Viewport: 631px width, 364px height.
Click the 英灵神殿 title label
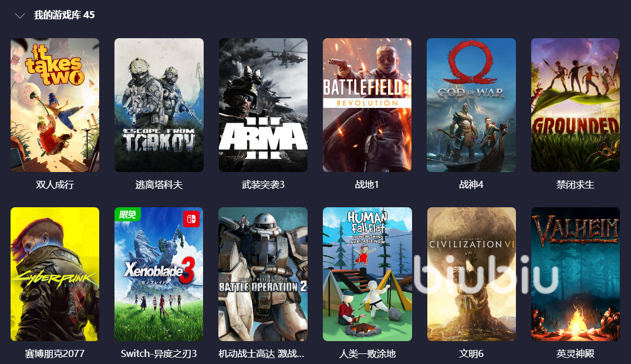click(x=575, y=353)
